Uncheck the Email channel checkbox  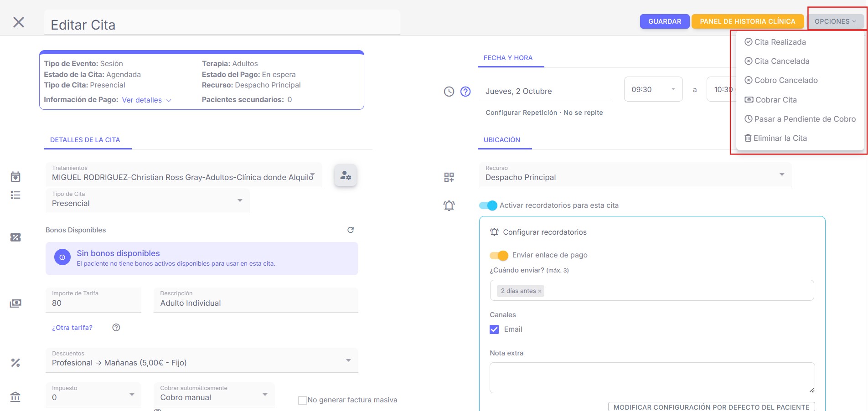point(494,329)
